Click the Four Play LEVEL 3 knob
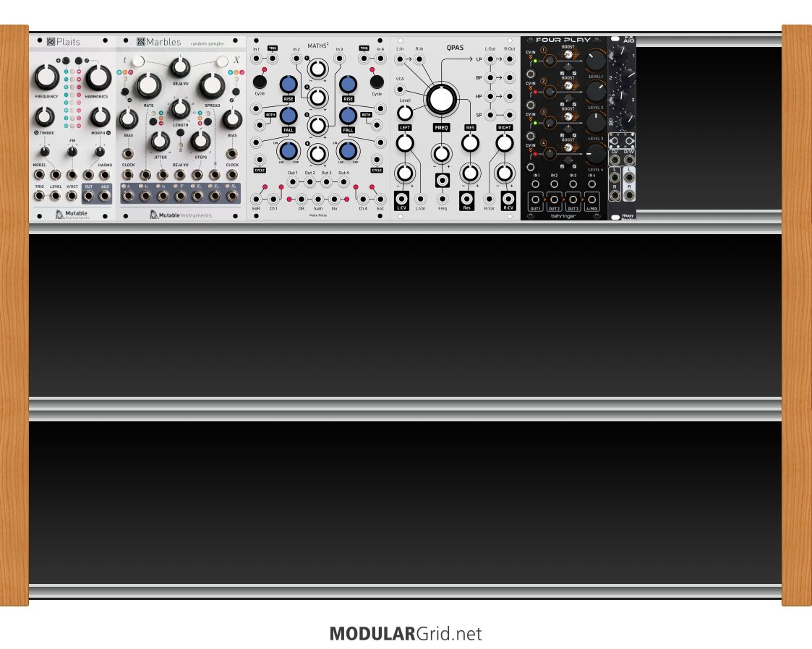 [596, 123]
